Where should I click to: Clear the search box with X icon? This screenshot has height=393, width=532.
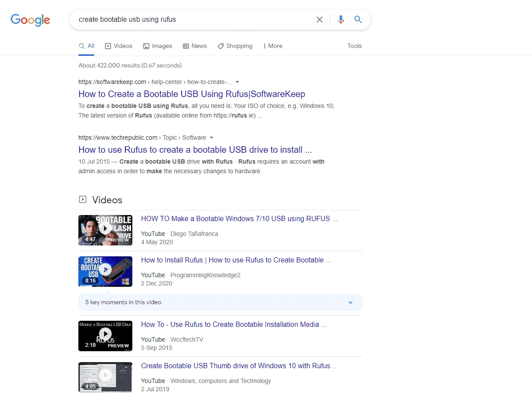click(320, 20)
